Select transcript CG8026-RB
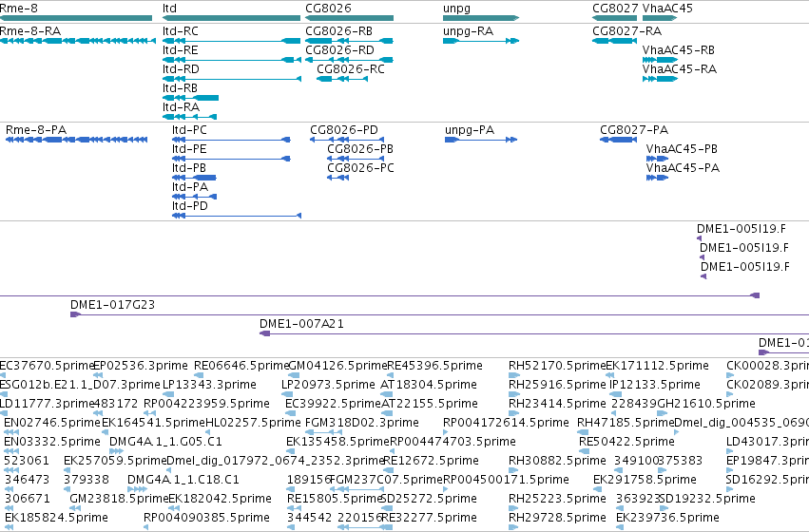809x532 pixels. click(349, 41)
